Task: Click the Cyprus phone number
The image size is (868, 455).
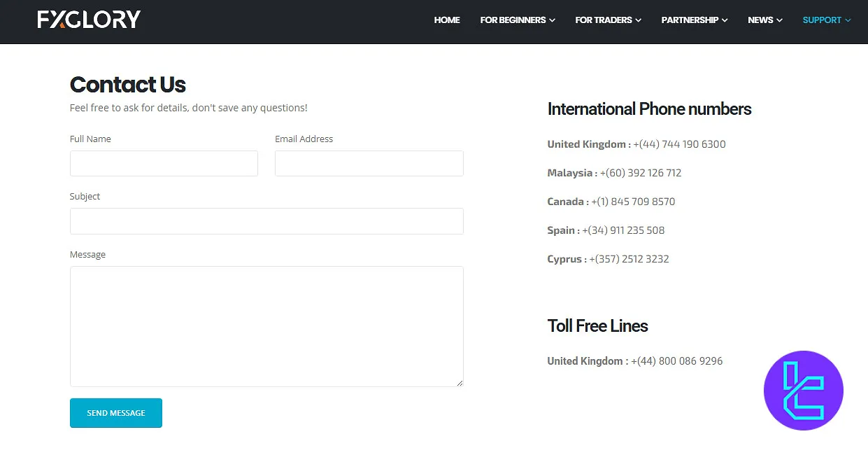Action: 629,259
